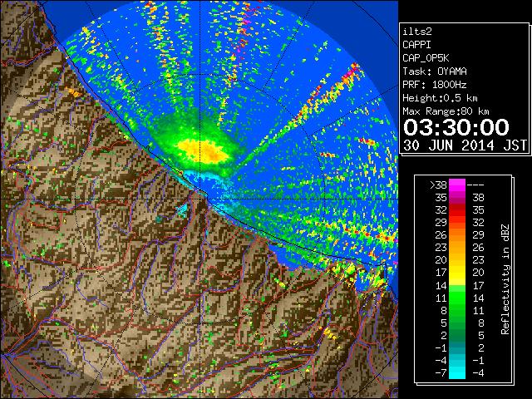The height and width of the screenshot is (399, 532).
Task: Select the "---" legend upper-bound label
Action: point(475,185)
